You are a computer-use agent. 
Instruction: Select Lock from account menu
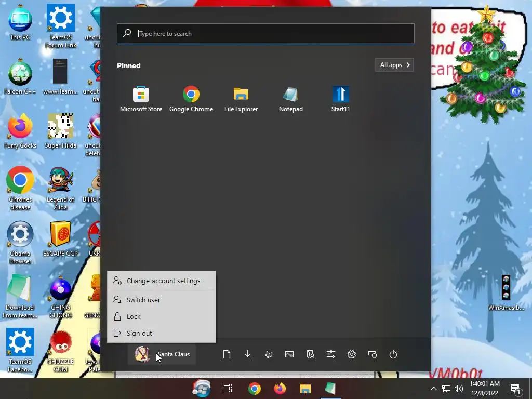162,316
